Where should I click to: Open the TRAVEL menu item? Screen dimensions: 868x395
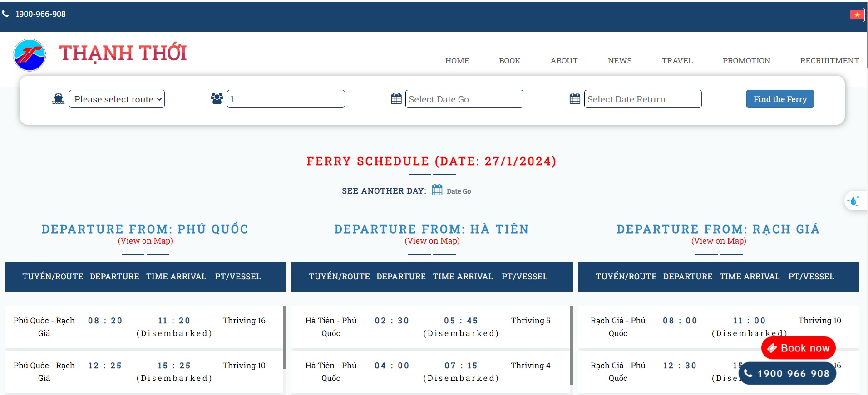677,61
